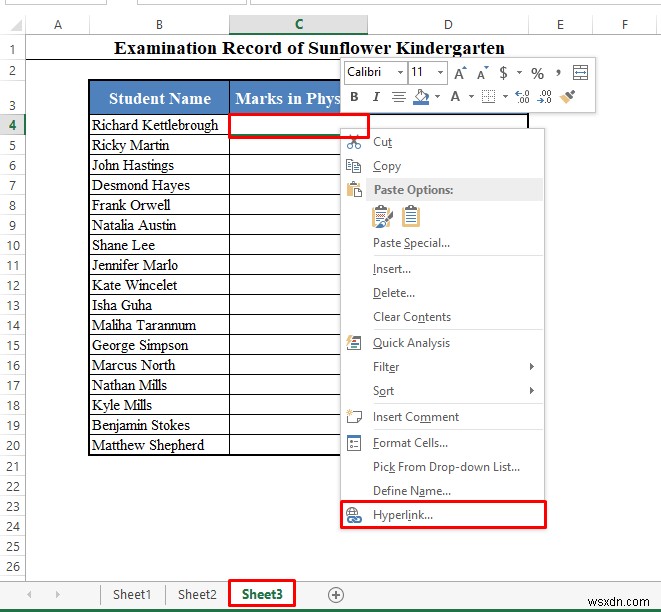Click cell containing Kate Wincelet

tap(159, 285)
